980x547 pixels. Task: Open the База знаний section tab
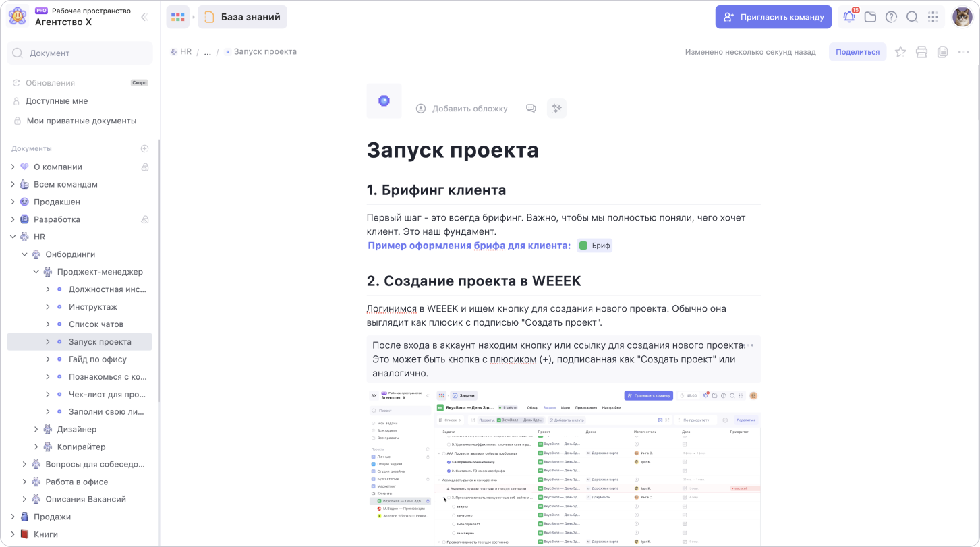[243, 17]
